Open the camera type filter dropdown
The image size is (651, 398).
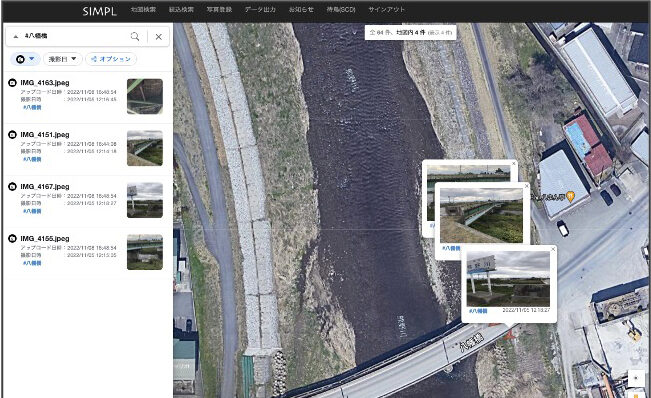click(x=25, y=59)
